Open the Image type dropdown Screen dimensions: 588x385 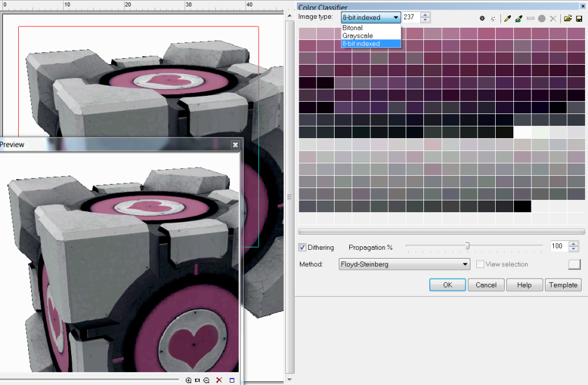tap(371, 17)
